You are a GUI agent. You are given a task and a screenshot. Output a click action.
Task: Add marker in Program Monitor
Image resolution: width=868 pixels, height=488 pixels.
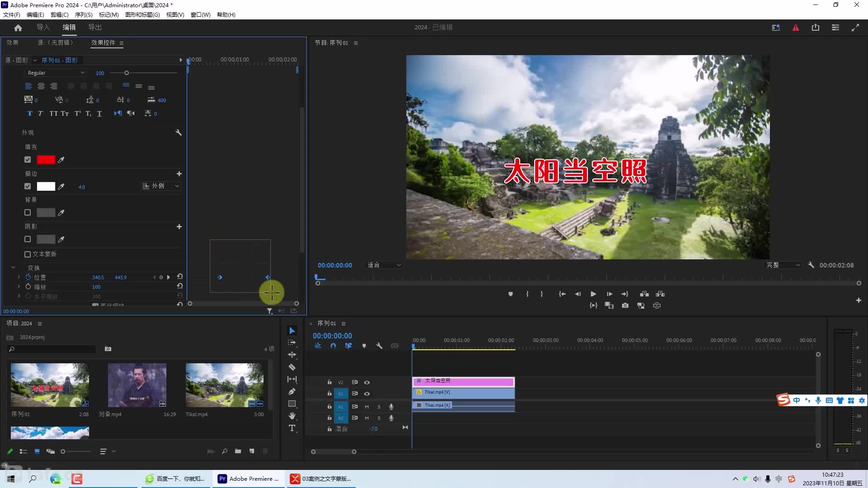click(x=510, y=294)
